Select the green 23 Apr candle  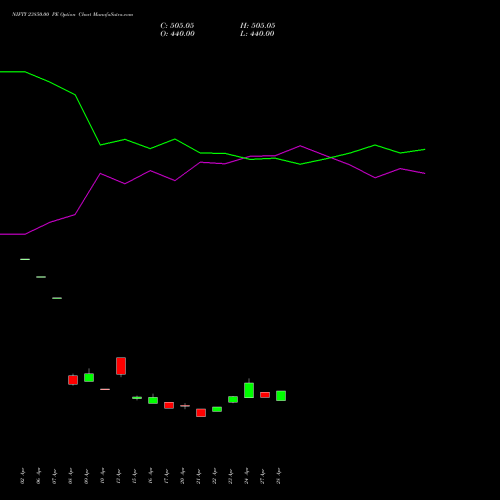pyautogui.click(x=233, y=399)
